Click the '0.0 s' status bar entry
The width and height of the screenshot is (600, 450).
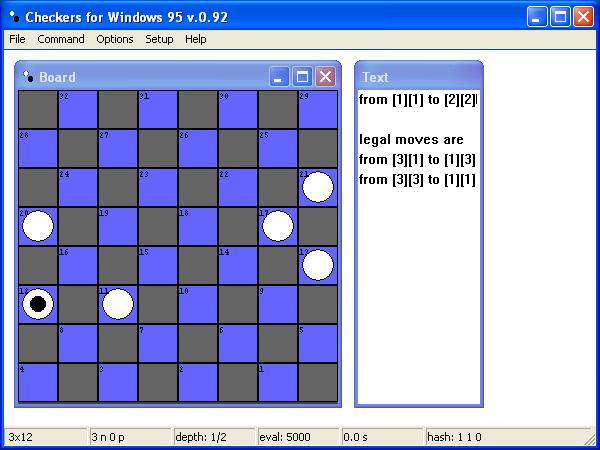(x=383, y=437)
